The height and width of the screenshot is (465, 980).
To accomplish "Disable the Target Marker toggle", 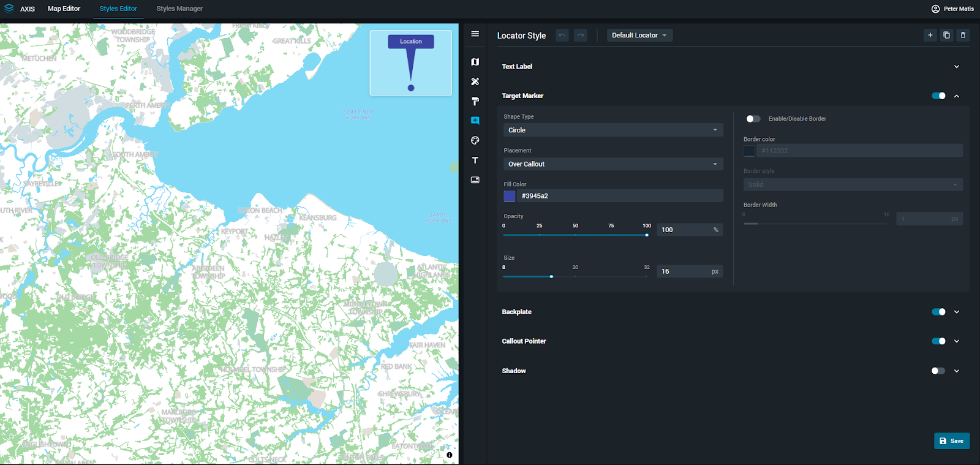I will [938, 96].
